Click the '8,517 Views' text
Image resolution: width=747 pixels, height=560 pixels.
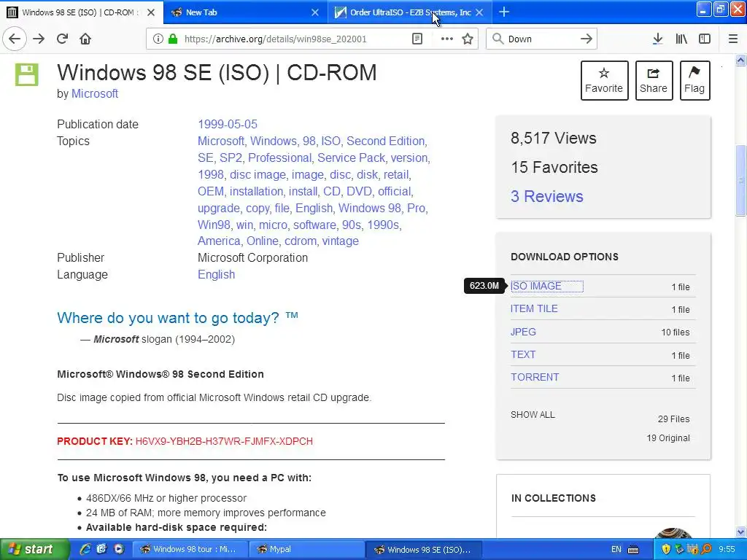(x=554, y=138)
